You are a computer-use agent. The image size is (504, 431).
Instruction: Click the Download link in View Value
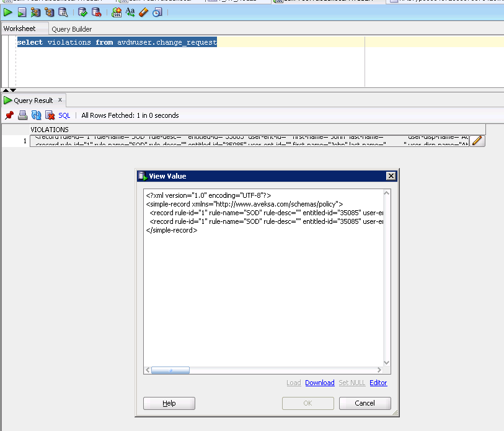319,383
